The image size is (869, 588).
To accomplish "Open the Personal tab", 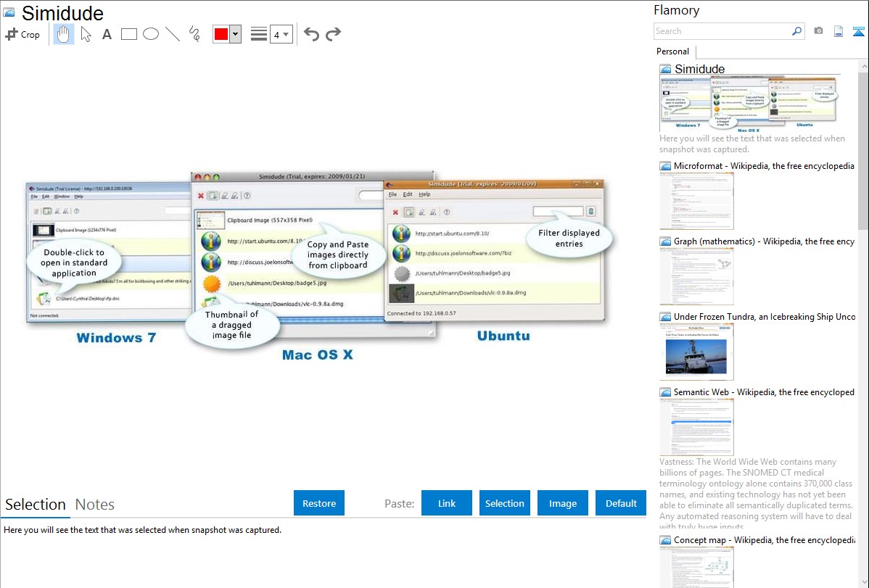I will pos(673,51).
